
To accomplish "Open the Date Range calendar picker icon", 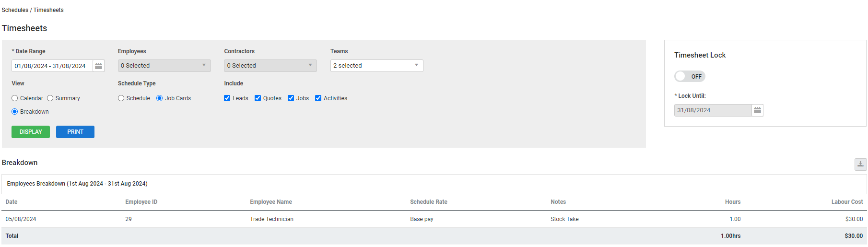I will coord(98,66).
